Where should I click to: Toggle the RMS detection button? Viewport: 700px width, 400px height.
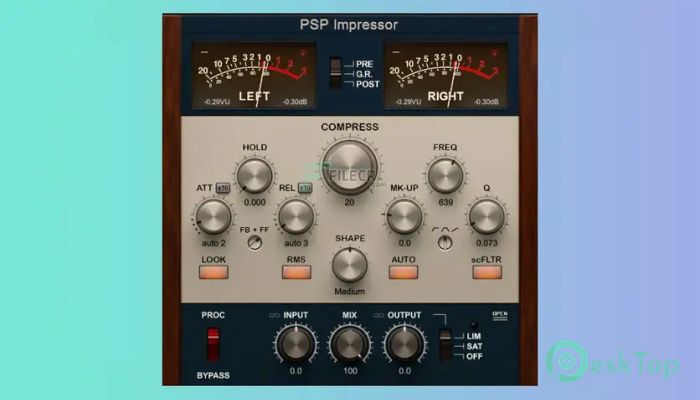coord(296,272)
